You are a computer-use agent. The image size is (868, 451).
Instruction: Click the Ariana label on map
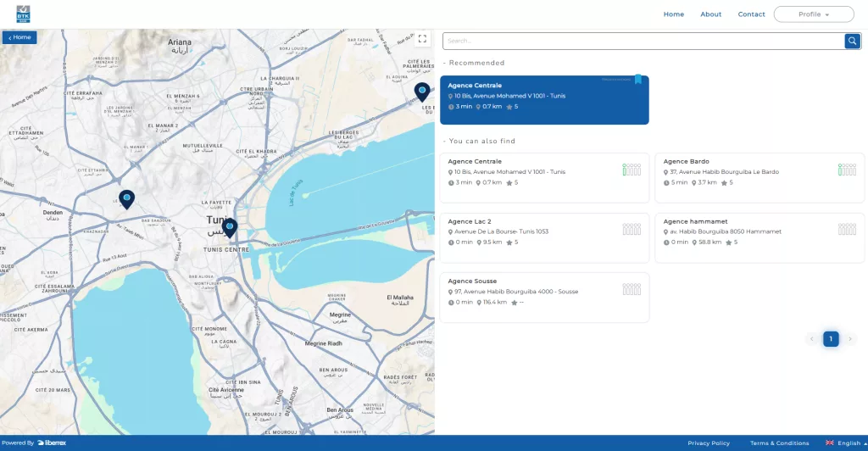coord(180,46)
